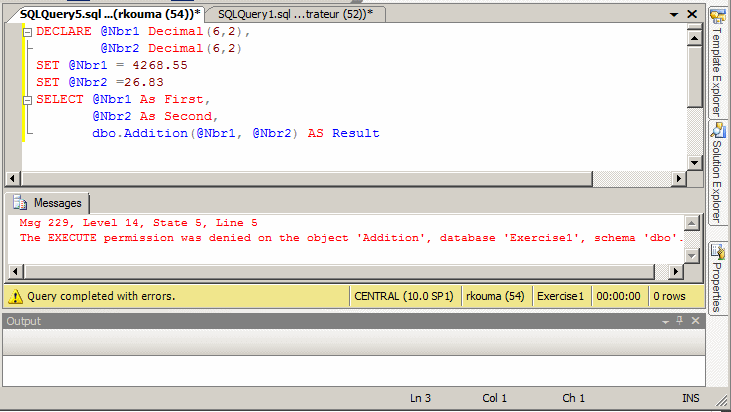The height and width of the screenshot is (412, 731).
Task: Close the active query document
Action: tap(692, 14)
